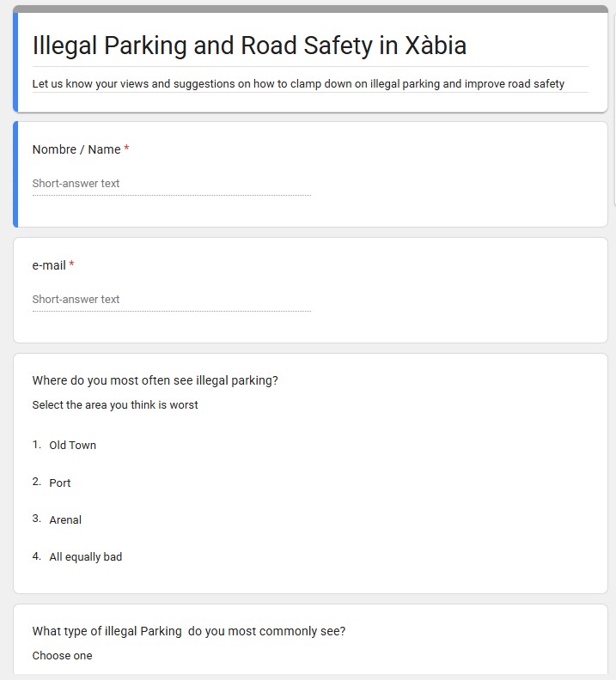This screenshot has width=616, height=680.
Task: Select the 'Old Town' option
Action: click(73, 446)
